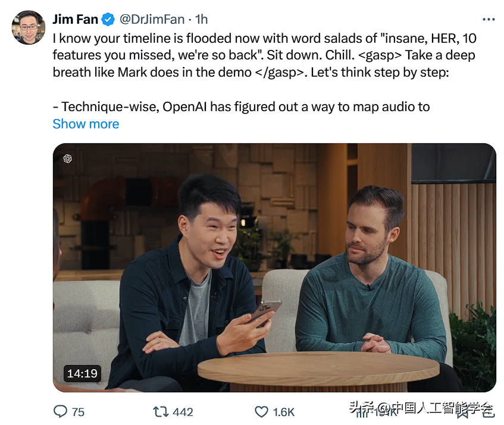Click the share icon at bottom right
The width and height of the screenshot is (504, 425).
[489, 412]
